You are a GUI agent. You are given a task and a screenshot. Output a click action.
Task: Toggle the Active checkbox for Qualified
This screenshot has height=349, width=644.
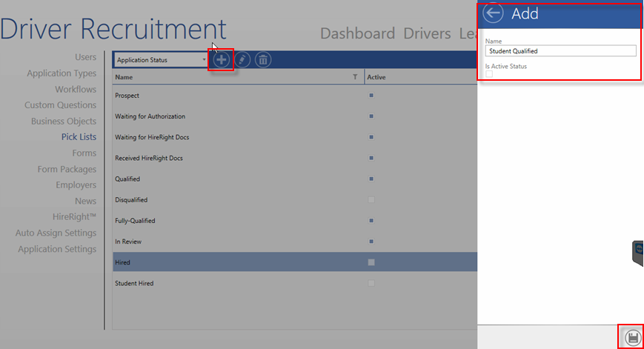[371, 179]
